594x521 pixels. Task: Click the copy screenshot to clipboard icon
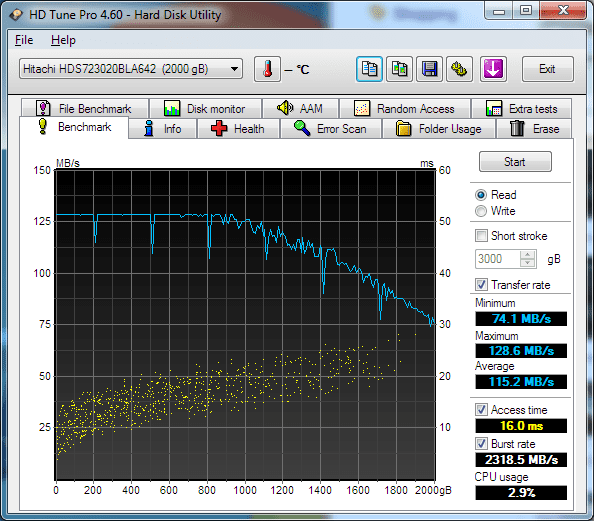point(399,69)
